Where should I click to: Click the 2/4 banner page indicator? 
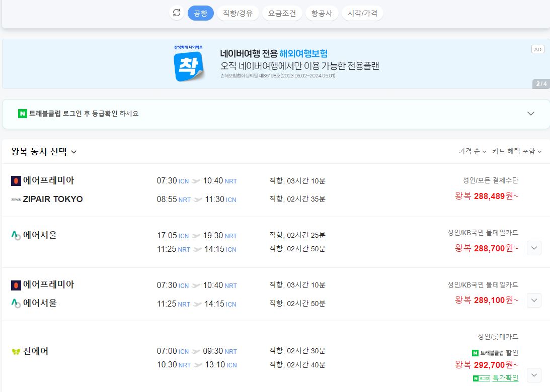point(541,84)
